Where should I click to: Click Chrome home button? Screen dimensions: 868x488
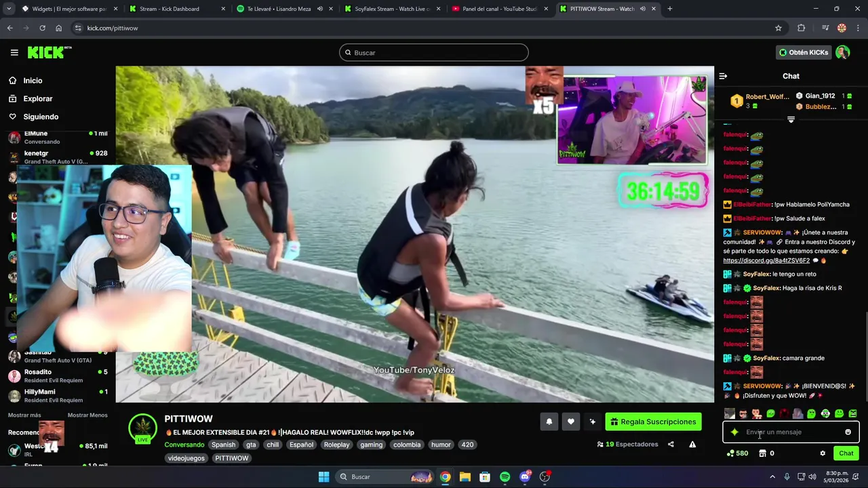(59, 28)
